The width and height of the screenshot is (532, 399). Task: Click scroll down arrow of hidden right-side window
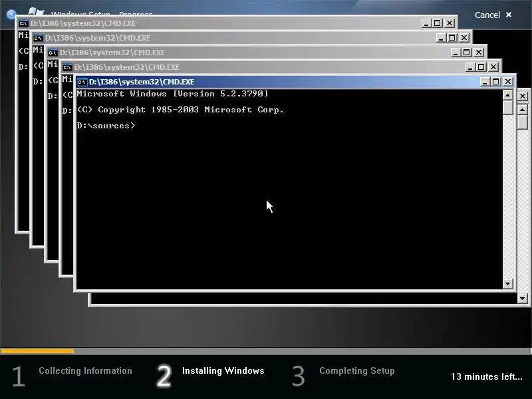point(523,298)
